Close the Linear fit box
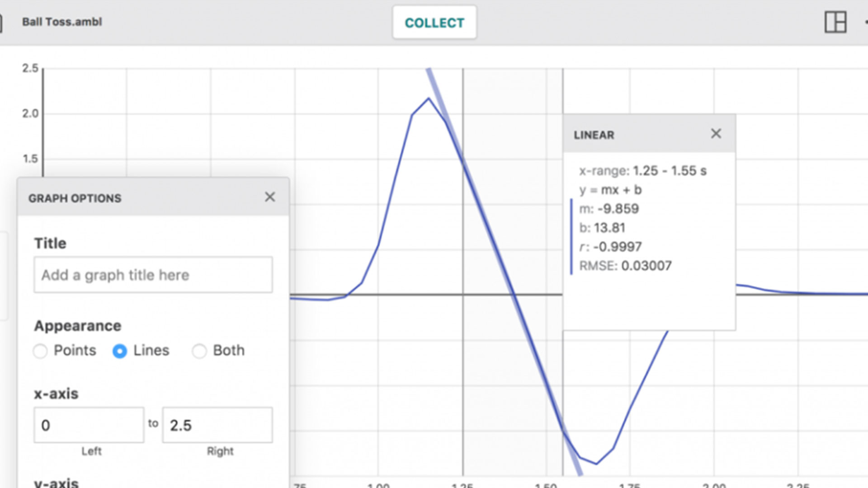The width and height of the screenshot is (868, 488). click(x=716, y=134)
